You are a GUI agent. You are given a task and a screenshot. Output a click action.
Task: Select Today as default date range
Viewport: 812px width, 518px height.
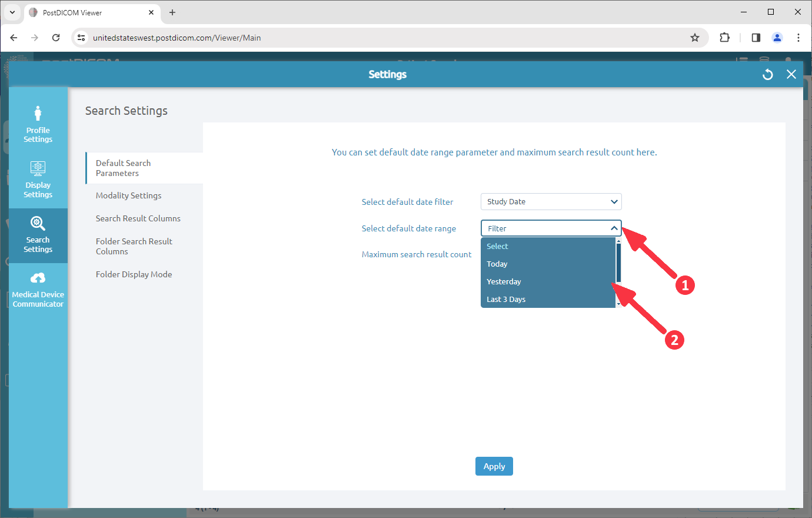pyautogui.click(x=497, y=264)
